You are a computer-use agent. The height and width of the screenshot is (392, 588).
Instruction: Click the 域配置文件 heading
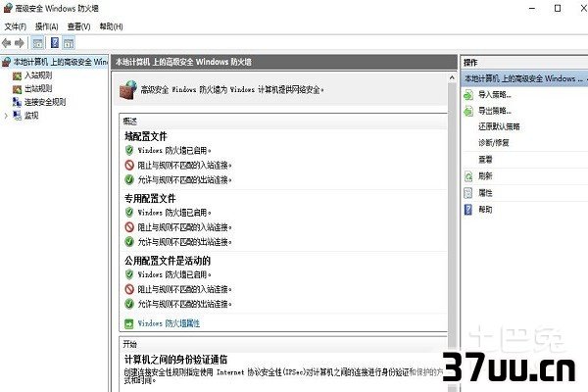(x=146, y=136)
